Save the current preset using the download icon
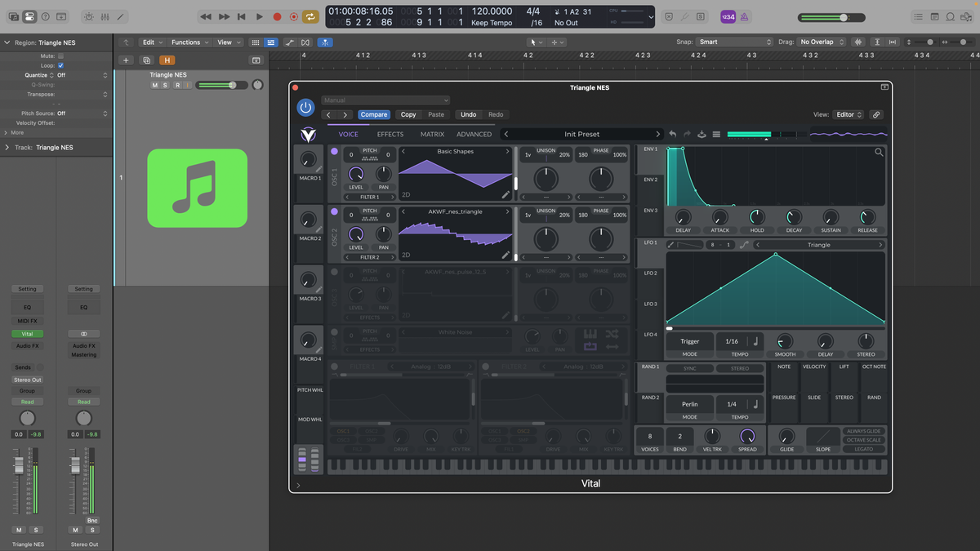Viewport: 980px width, 551px height. [x=702, y=134]
